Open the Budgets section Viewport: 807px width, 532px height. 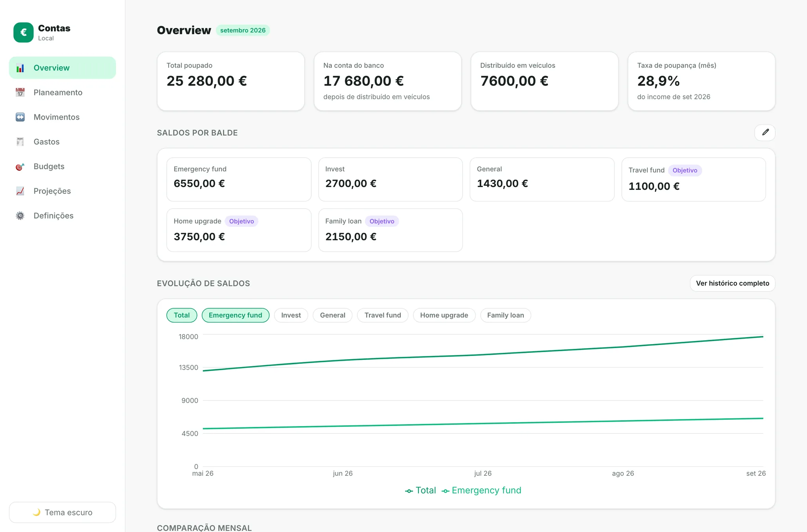tap(63, 167)
